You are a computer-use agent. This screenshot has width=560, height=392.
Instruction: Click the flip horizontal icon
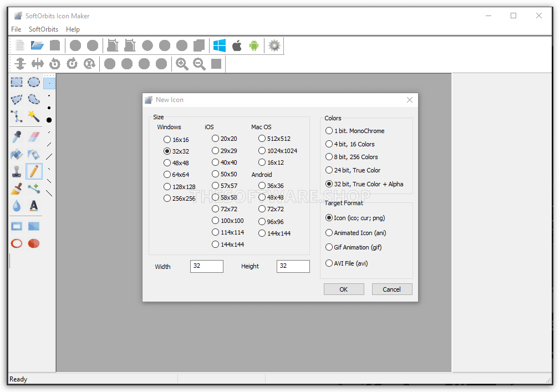tap(38, 64)
